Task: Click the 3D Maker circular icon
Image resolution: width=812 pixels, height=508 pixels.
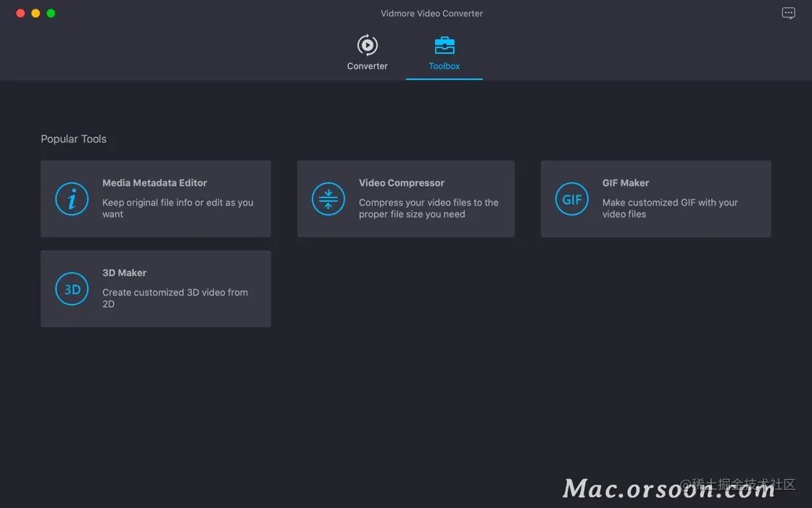Action: pyautogui.click(x=72, y=289)
